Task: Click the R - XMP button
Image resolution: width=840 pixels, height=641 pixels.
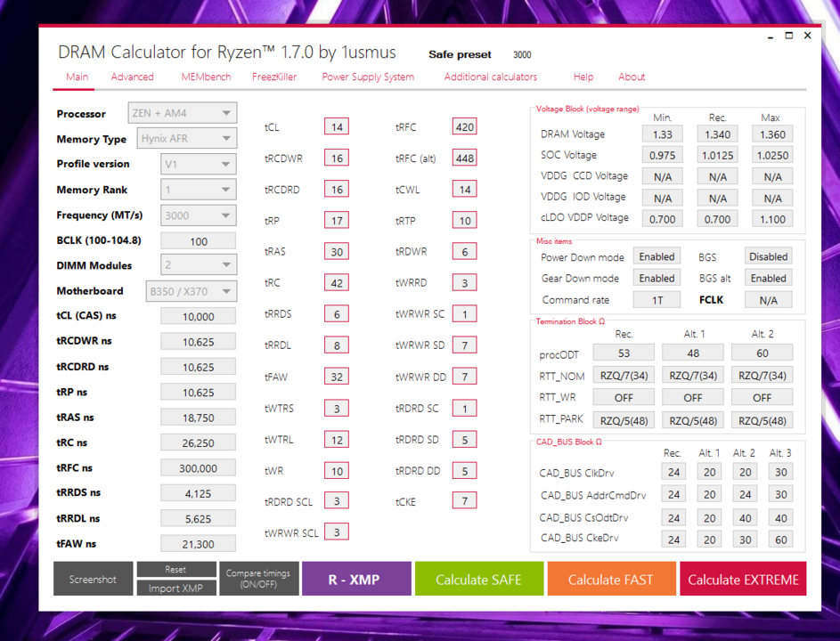Action: [355, 580]
